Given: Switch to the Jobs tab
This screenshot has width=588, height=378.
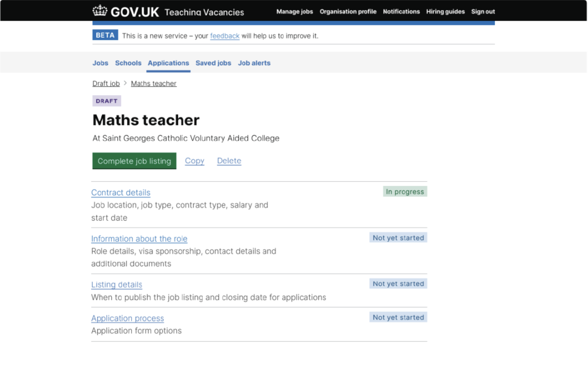Looking at the screenshot, I should (x=100, y=63).
